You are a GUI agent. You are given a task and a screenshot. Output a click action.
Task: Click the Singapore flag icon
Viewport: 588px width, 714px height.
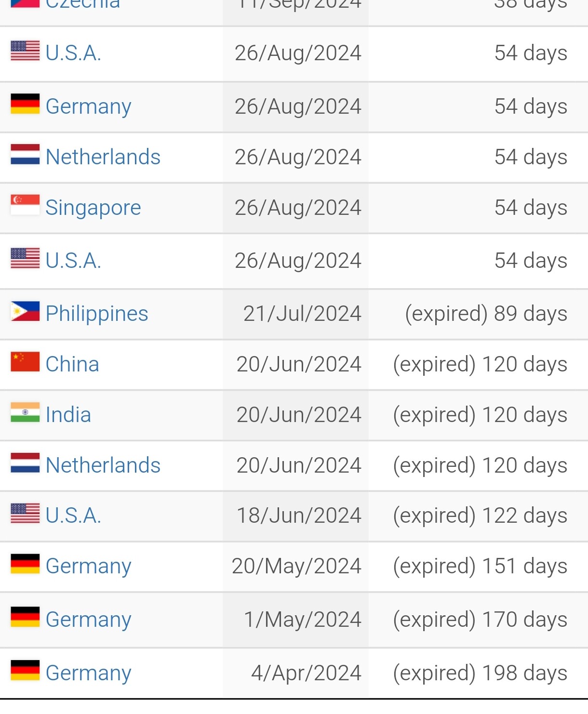click(25, 205)
